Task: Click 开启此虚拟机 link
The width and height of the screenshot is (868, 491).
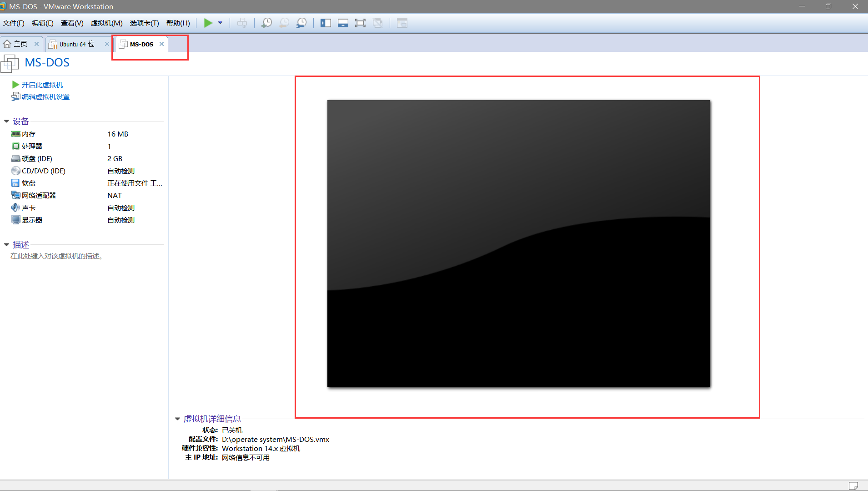Action: (42, 85)
